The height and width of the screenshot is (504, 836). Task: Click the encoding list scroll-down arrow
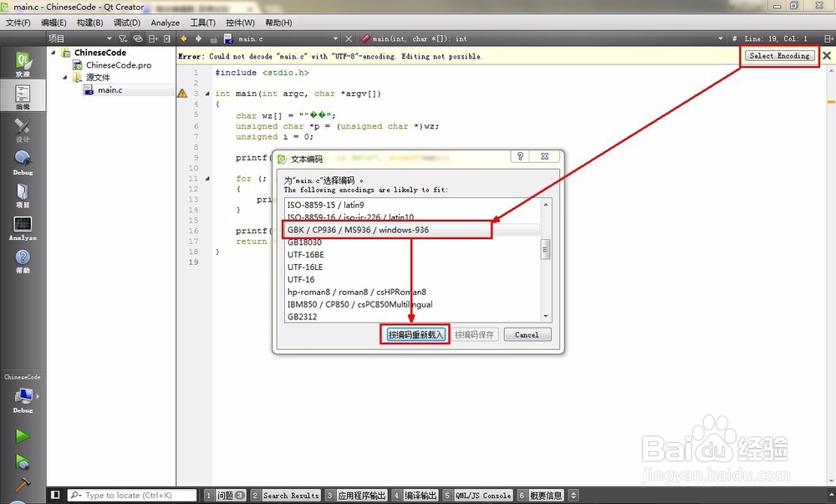coord(545,316)
